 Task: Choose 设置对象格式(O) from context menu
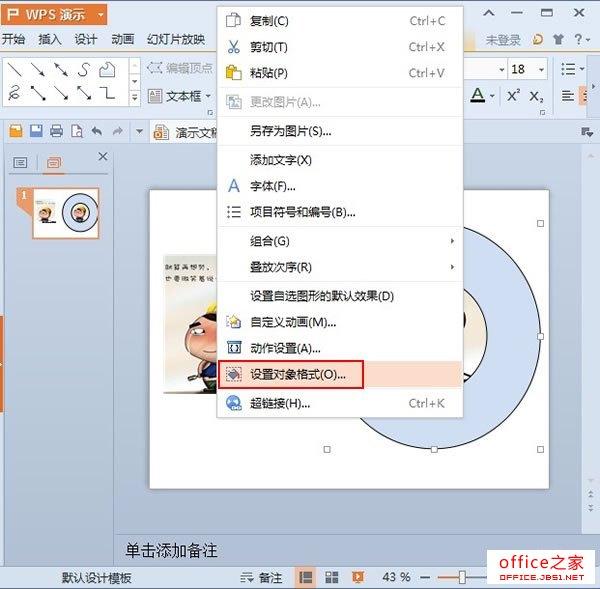coord(296,374)
